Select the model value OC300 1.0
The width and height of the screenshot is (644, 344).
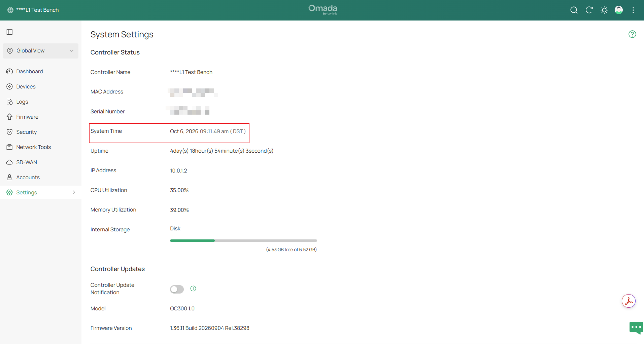click(182, 308)
